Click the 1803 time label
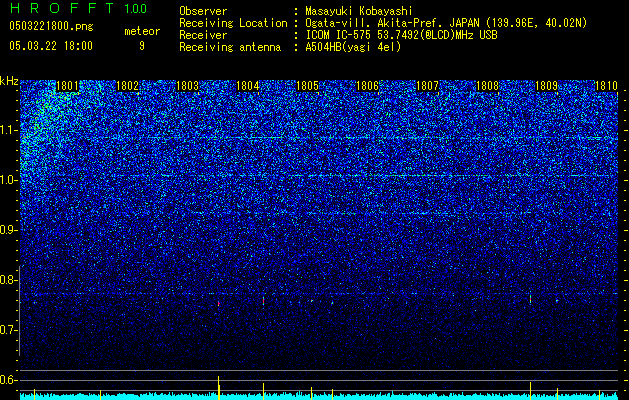Image resolution: width=629 pixels, height=400 pixels. pyautogui.click(x=187, y=86)
